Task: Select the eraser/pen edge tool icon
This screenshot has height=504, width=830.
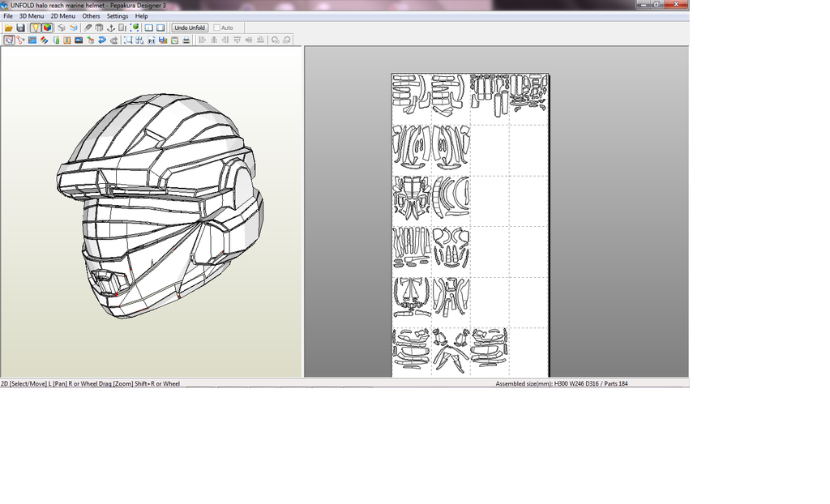Action: coord(88,28)
